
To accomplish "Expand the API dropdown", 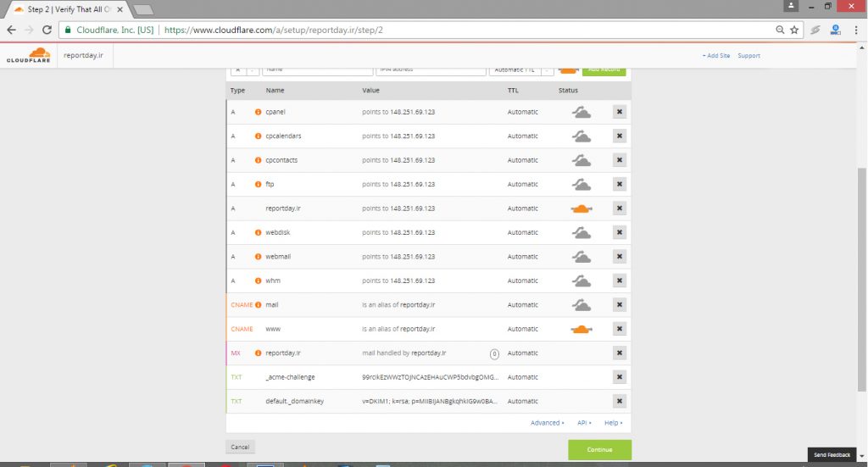I will pyautogui.click(x=584, y=423).
